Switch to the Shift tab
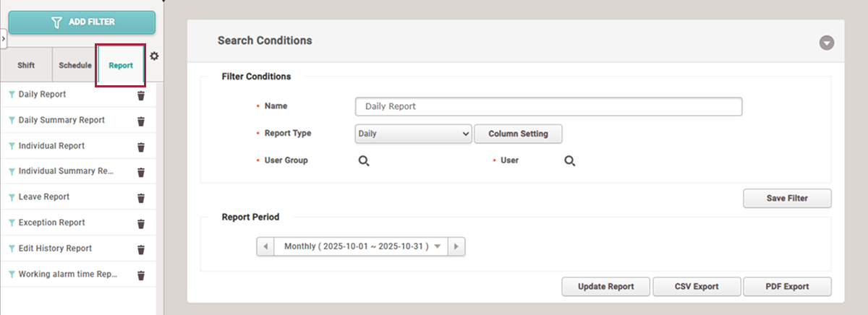868x315 pixels. coord(26,66)
